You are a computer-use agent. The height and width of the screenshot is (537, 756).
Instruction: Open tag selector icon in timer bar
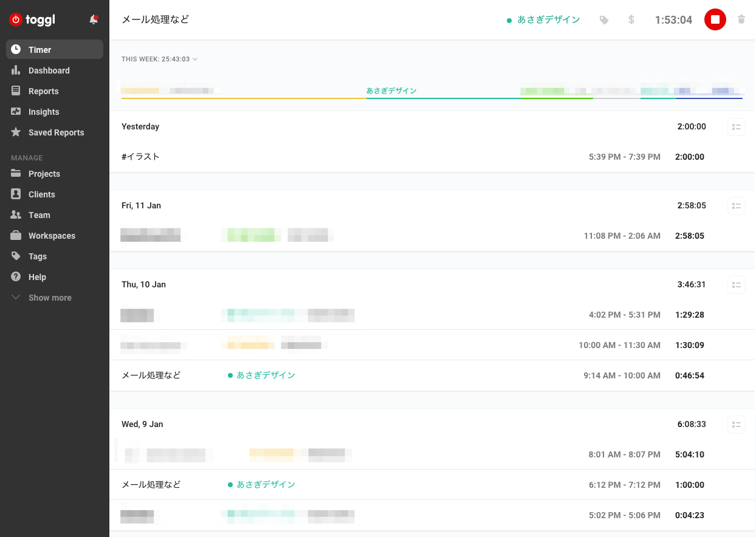click(604, 20)
